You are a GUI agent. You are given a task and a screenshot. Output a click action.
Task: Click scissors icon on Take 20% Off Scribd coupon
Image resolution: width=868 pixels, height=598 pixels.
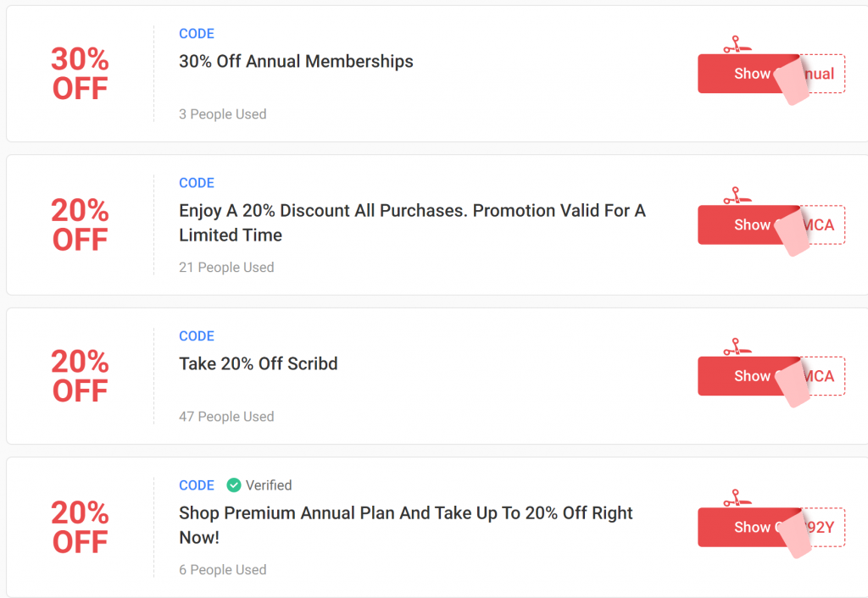coord(732,347)
